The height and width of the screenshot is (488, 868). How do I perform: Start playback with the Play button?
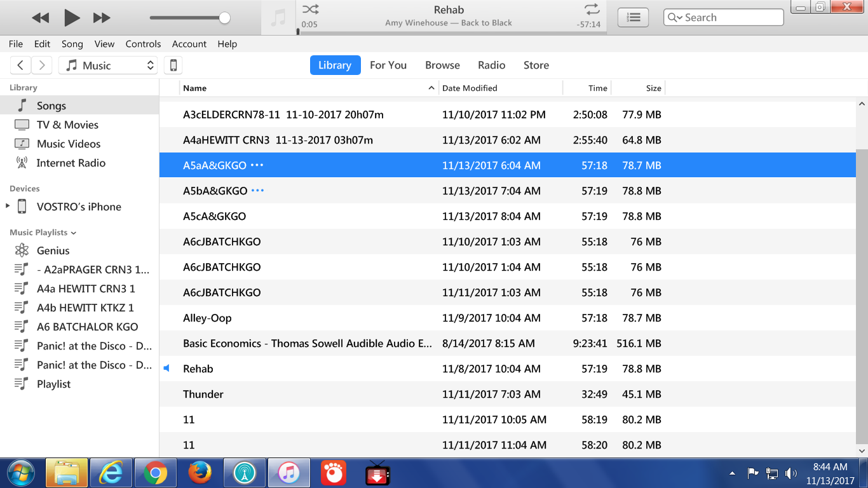72,18
